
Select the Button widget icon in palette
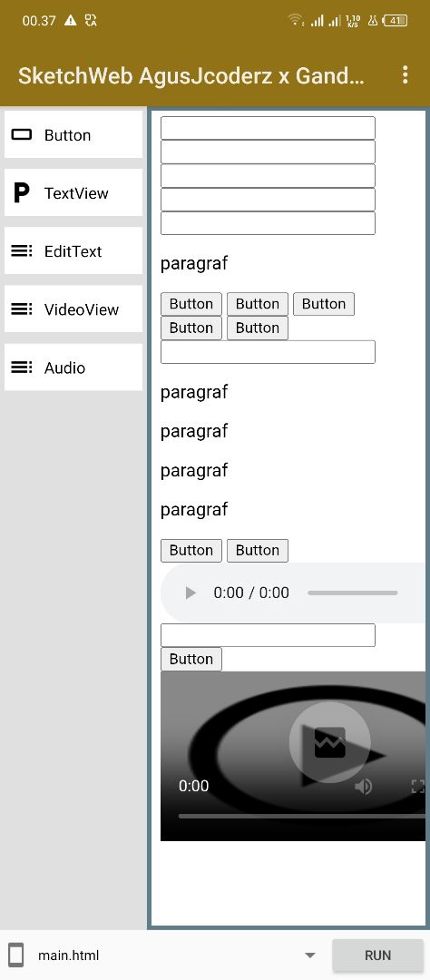tap(22, 135)
